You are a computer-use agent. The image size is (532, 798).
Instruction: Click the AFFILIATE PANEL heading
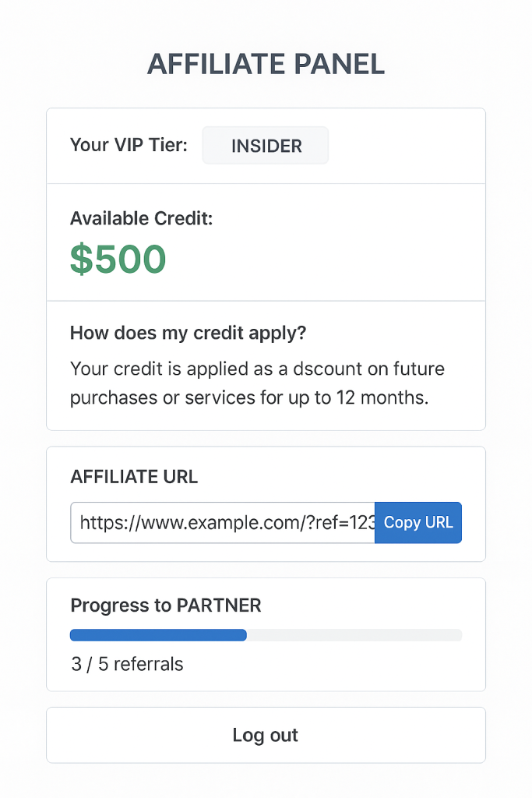(266, 64)
